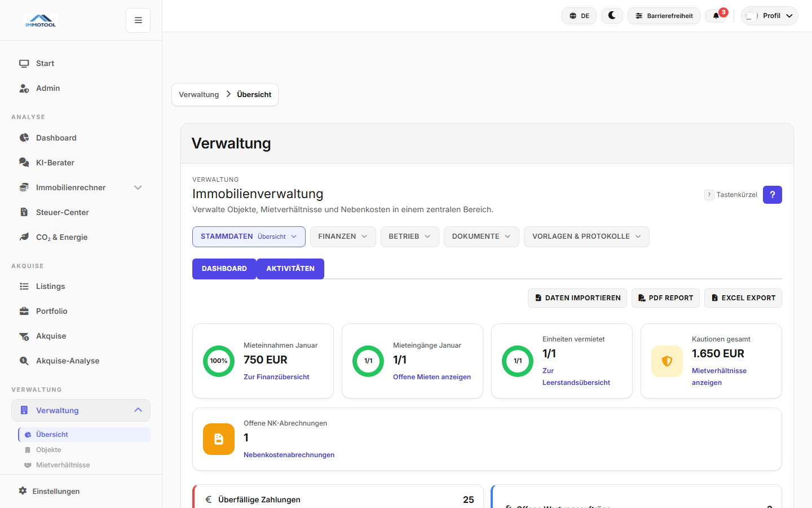
Task: Click the notification bell with badge
Action: 717,15
